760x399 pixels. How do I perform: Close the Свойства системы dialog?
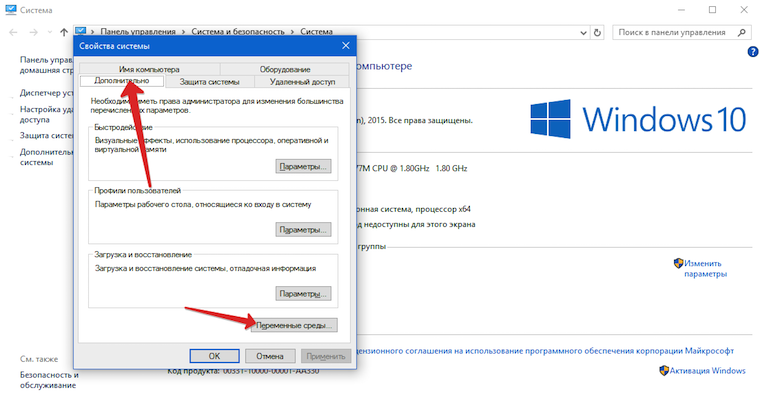point(346,46)
